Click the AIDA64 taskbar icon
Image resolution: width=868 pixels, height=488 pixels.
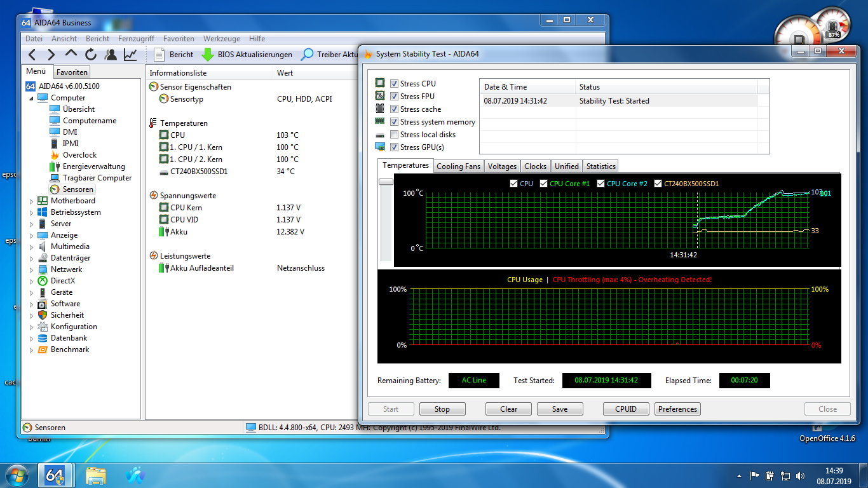pos(55,475)
